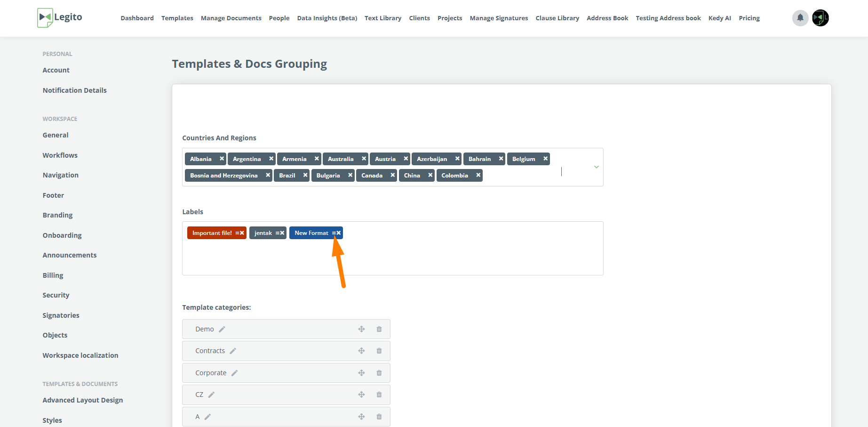The height and width of the screenshot is (427, 868).
Task: Edit the CZ category name
Action: pyautogui.click(x=211, y=395)
